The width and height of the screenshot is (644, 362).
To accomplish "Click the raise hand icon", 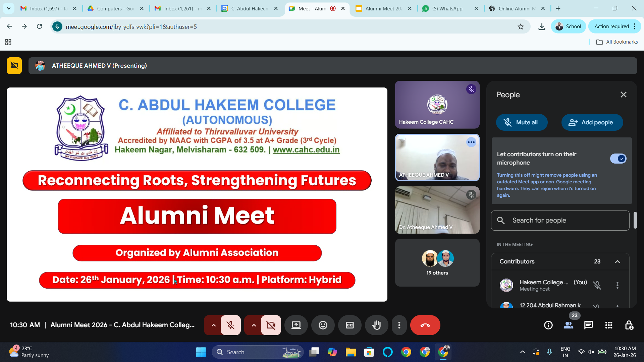I will 376,325.
